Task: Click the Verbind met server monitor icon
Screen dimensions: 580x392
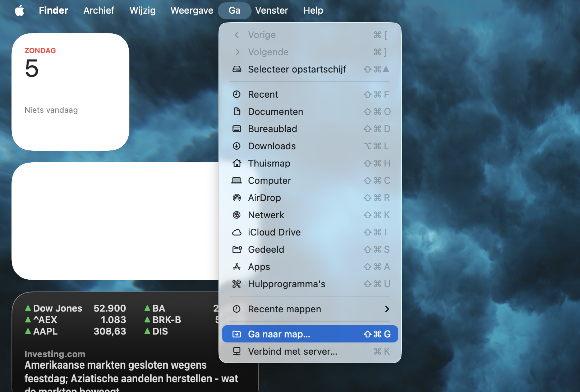Action: (236, 351)
